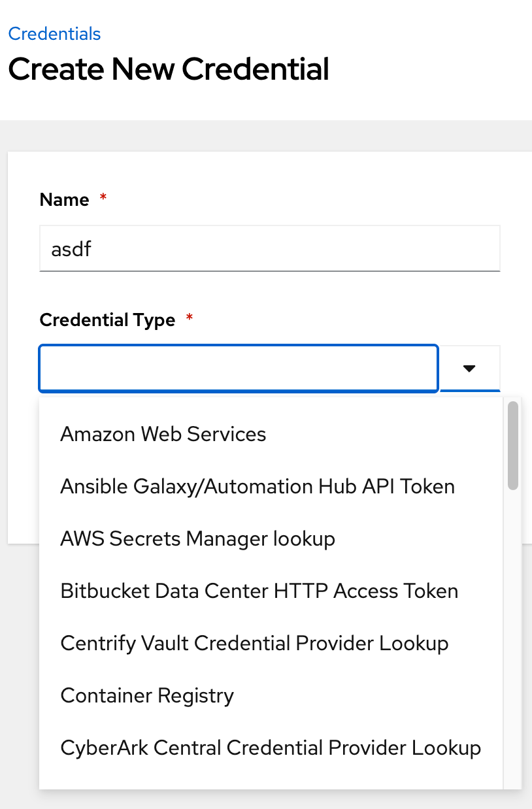Image resolution: width=532 pixels, height=809 pixels.
Task: Click the gray background below the form card
Action: coord(20,653)
